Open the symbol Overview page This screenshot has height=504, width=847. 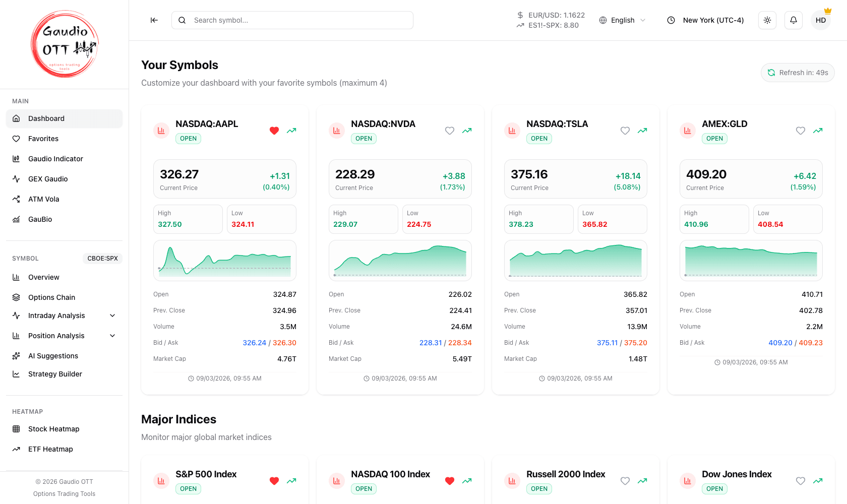click(x=65, y=277)
